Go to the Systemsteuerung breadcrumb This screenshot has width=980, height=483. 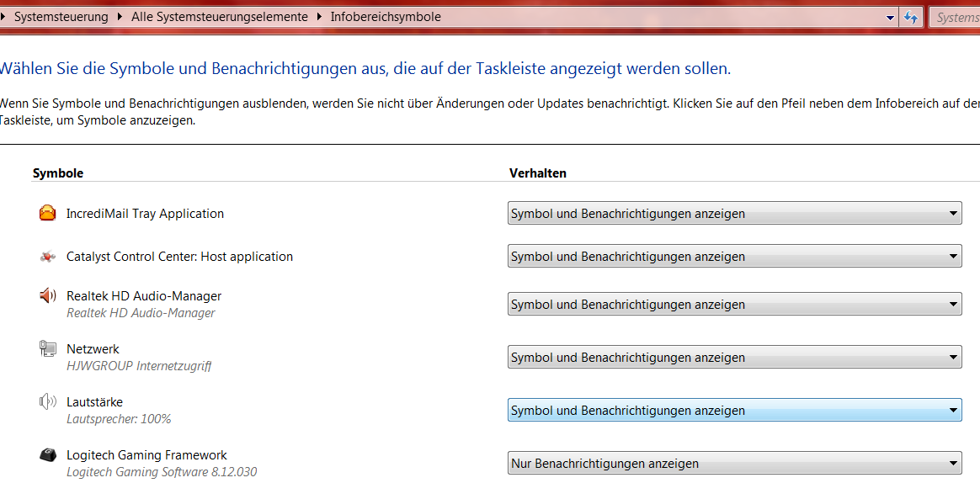tap(61, 17)
